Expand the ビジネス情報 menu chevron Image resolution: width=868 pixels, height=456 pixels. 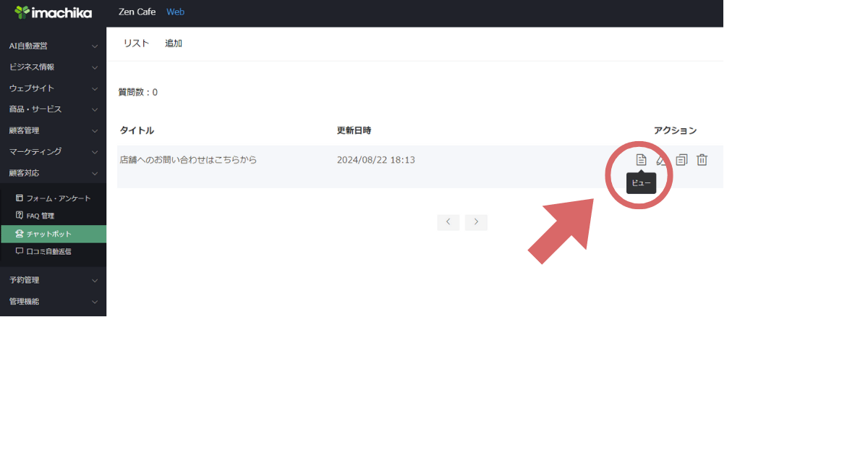95,67
